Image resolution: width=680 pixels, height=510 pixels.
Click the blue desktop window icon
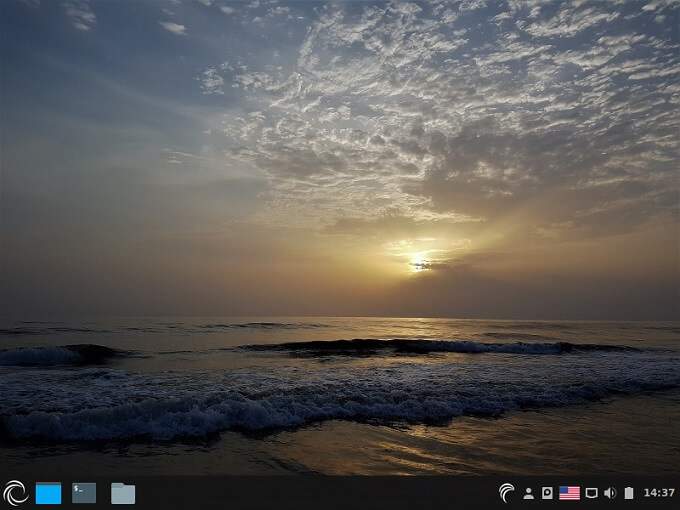pyautogui.click(x=48, y=493)
